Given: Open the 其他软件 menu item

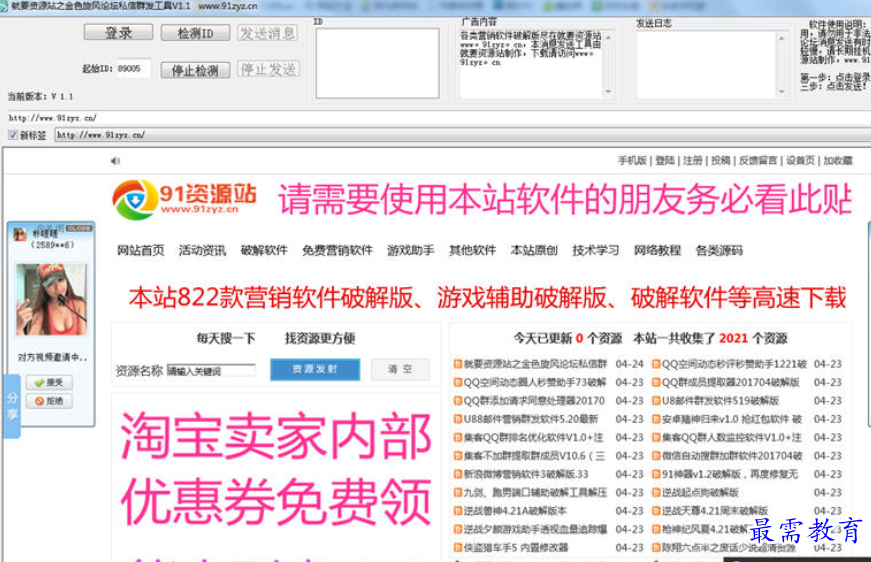Looking at the screenshot, I should [472, 250].
